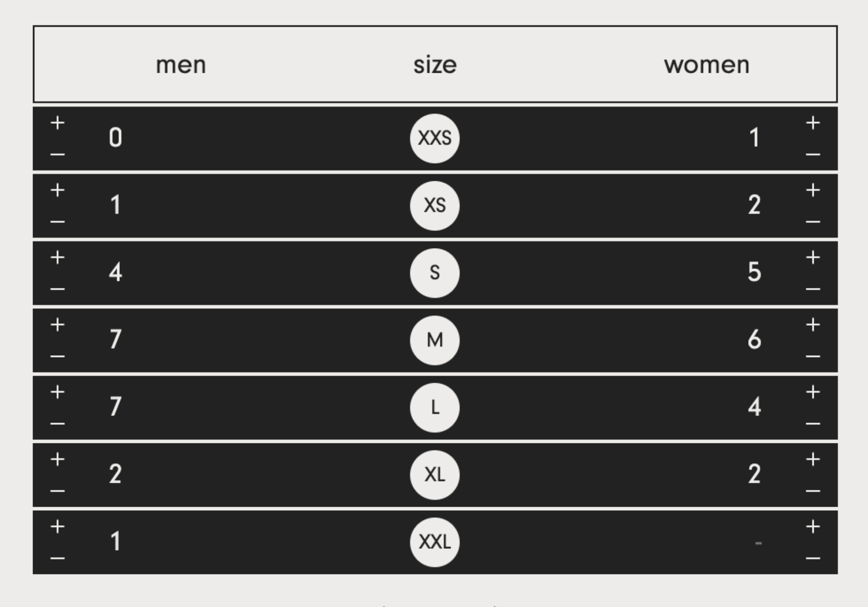Click the men's M quantity value 7
The image size is (868, 607).
116,339
